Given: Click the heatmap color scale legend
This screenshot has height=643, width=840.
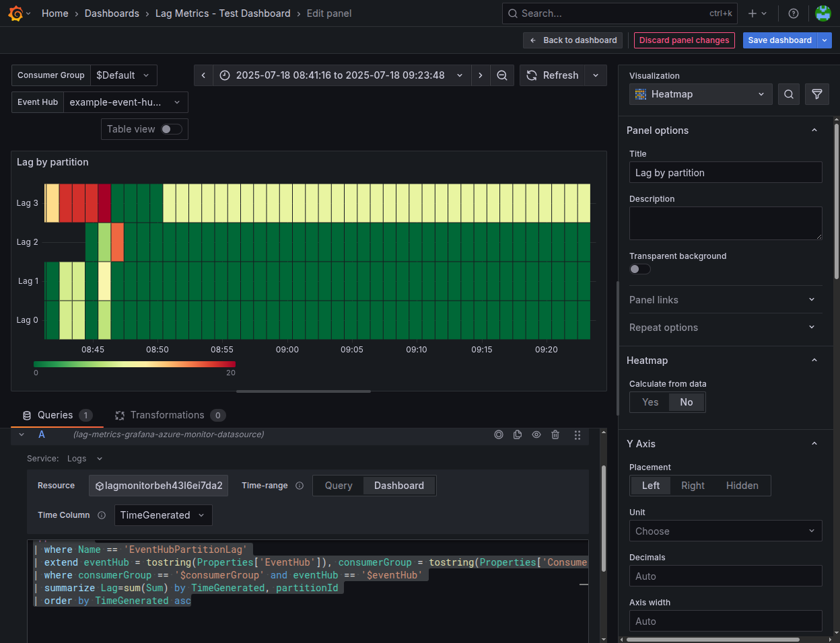Looking at the screenshot, I should coord(135,365).
